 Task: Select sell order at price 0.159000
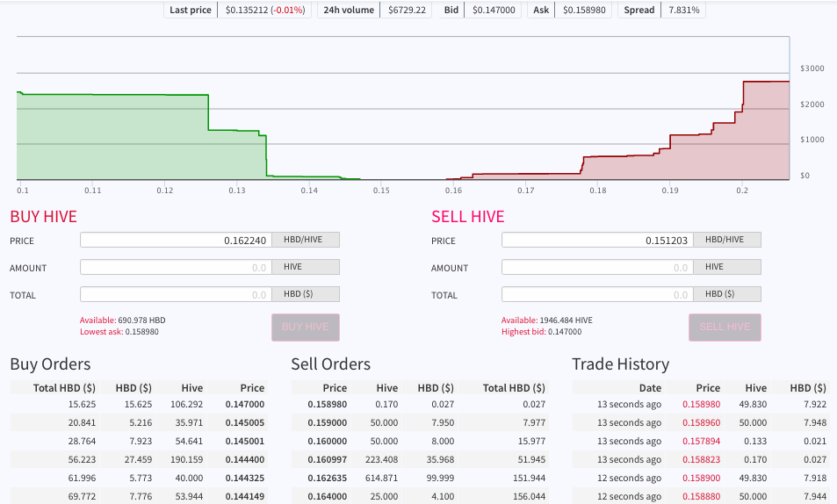(420, 423)
